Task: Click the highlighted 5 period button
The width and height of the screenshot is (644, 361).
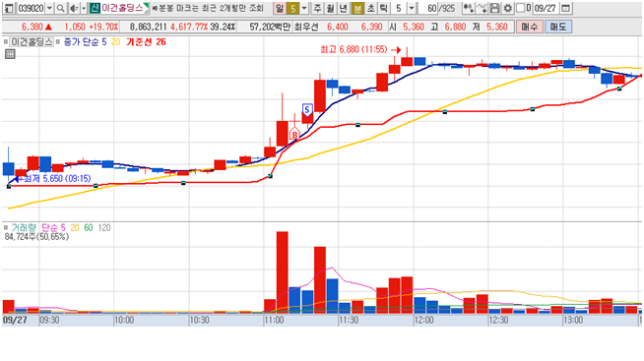Action: click(x=292, y=8)
